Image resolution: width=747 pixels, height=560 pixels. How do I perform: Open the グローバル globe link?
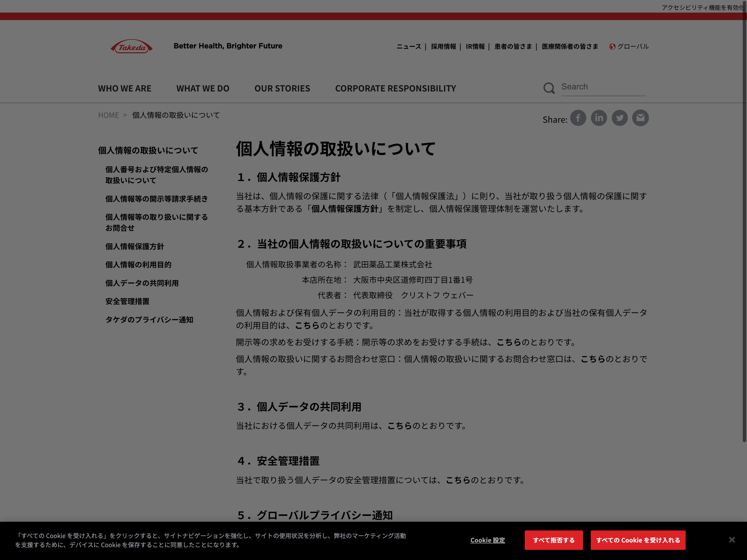(629, 47)
